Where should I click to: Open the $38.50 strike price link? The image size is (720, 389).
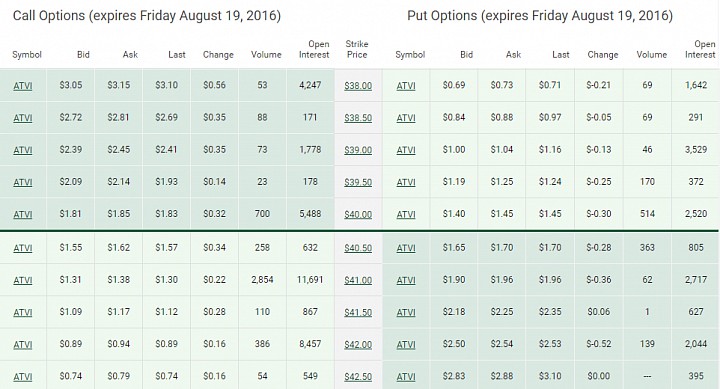(358, 118)
